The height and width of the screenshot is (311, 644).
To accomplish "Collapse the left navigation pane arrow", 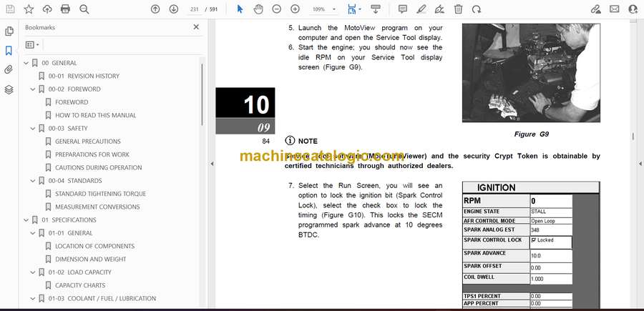I will 212,164.
